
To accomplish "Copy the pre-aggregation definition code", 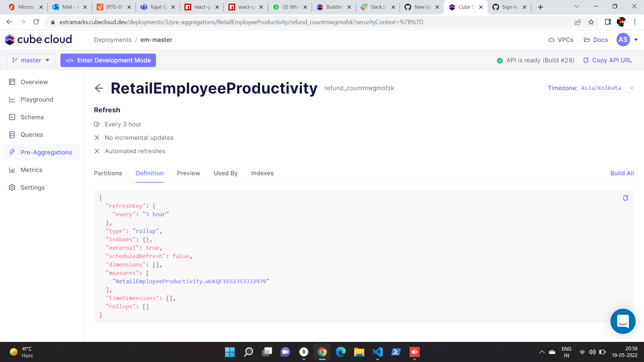I will pos(625,198).
